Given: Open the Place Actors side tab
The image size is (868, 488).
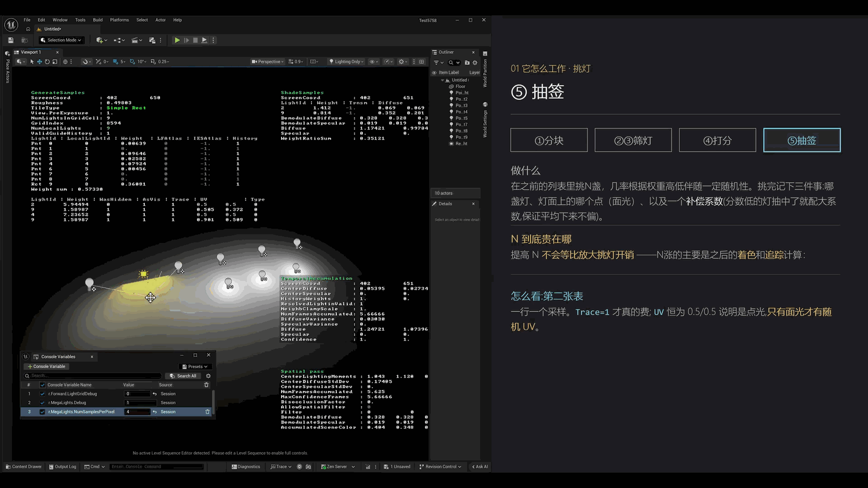Looking at the screenshot, I should coord(8,68).
